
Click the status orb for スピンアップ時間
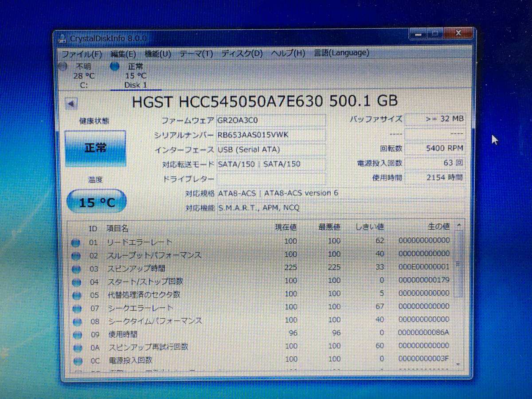76,269
